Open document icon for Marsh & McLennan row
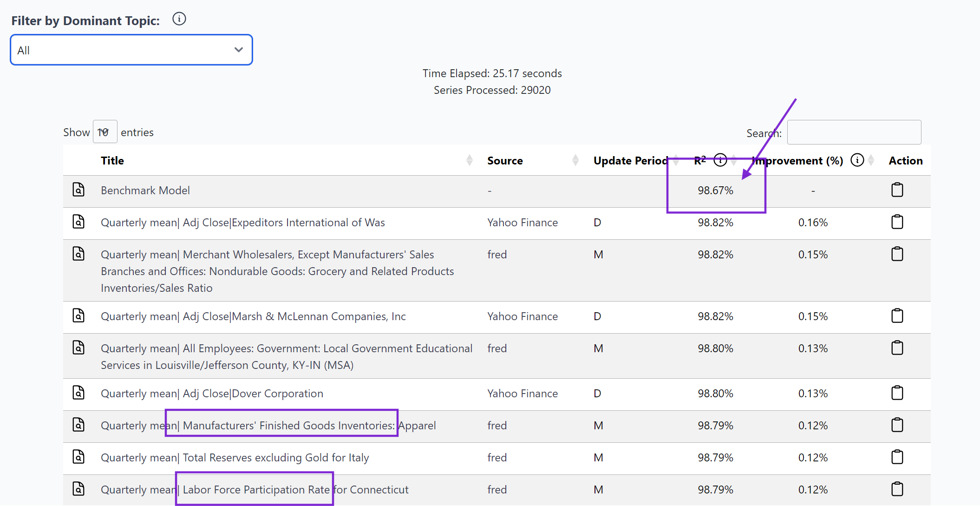 point(78,315)
